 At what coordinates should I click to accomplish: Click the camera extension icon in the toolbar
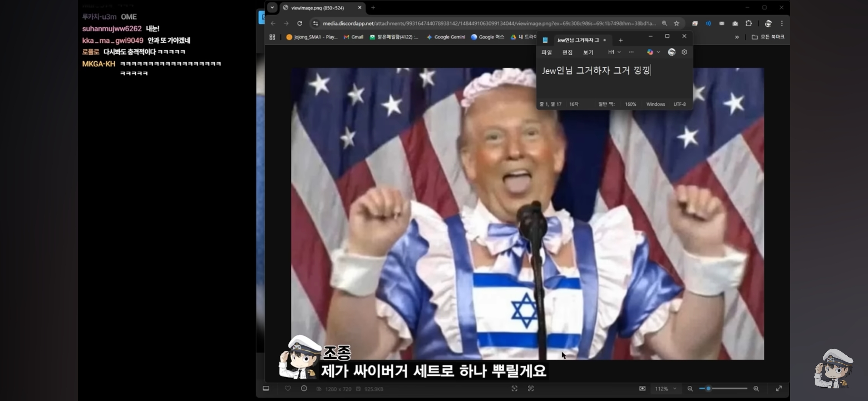(735, 23)
